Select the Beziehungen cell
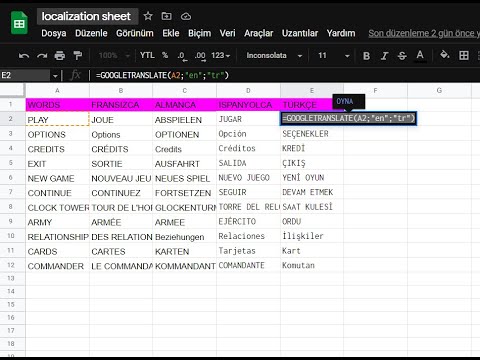This screenshot has height=360, width=480. click(185, 236)
